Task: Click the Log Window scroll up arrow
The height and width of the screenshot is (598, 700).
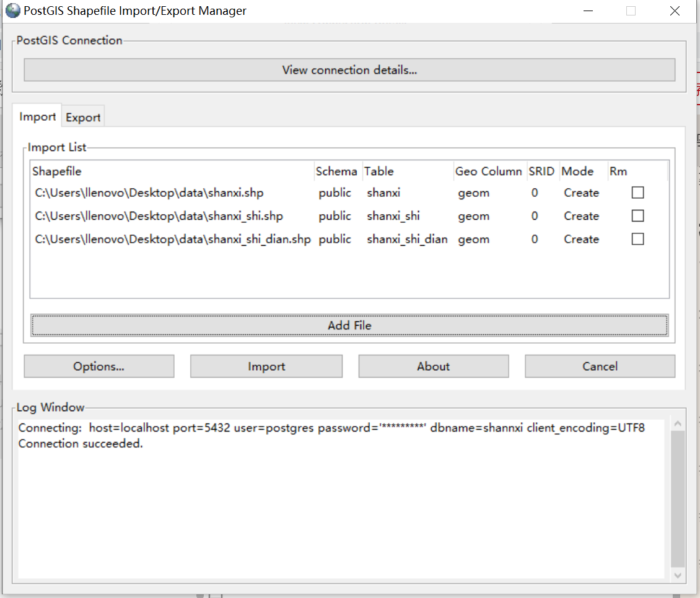Action: [678, 423]
